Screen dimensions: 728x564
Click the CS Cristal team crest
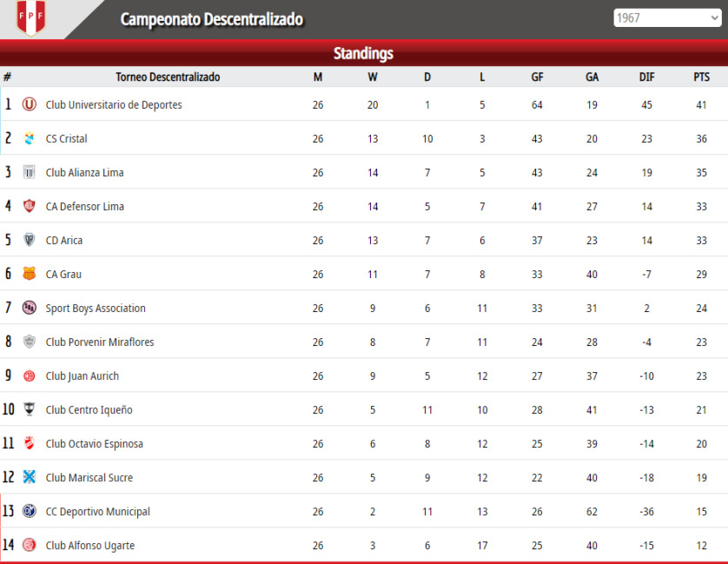click(x=30, y=138)
